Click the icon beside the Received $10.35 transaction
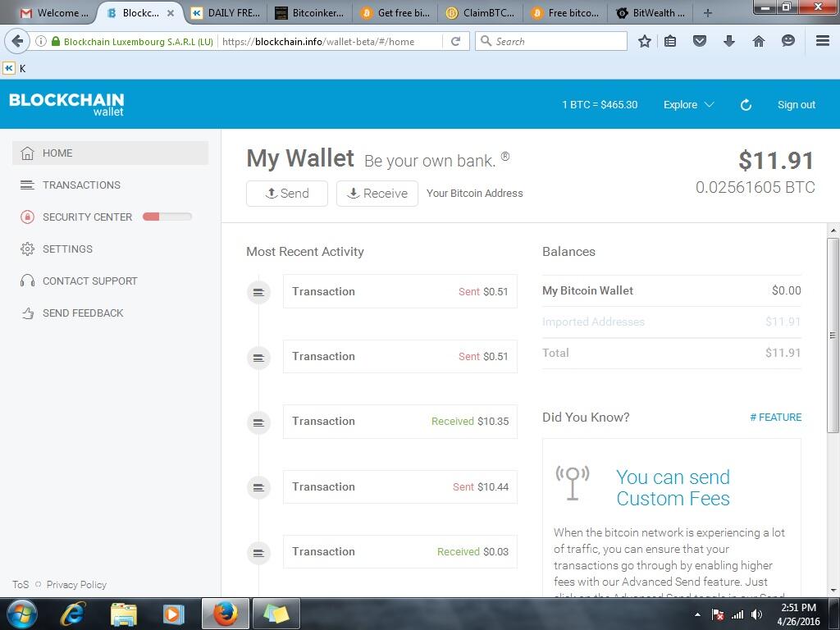The image size is (840, 630). pos(258,422)
